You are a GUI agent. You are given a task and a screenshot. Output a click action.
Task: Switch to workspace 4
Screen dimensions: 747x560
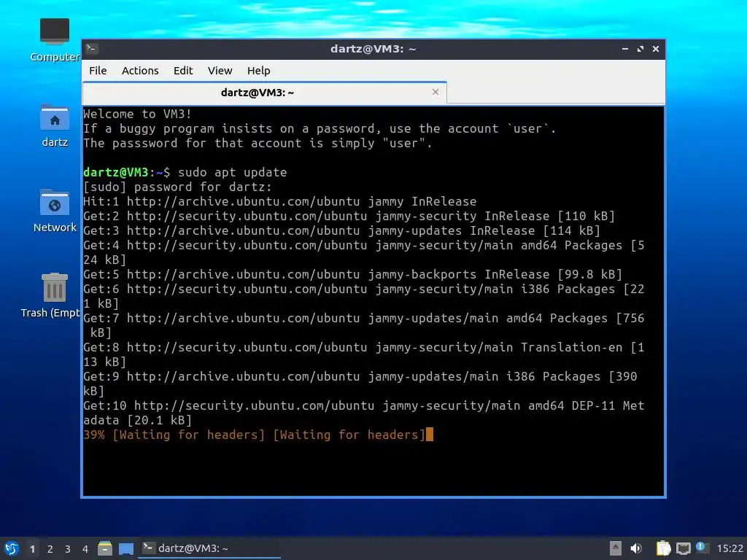(85, 549)
